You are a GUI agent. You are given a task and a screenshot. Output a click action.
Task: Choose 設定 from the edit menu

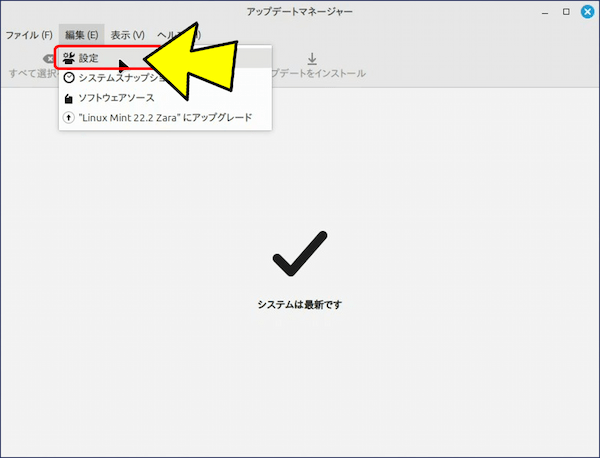coord(88,58)
